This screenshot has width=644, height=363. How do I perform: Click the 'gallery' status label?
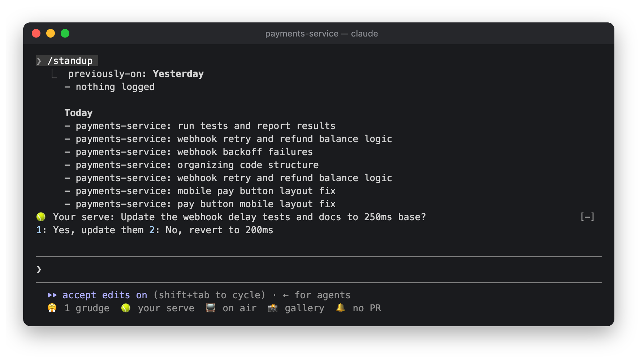[x=304, y=308]
